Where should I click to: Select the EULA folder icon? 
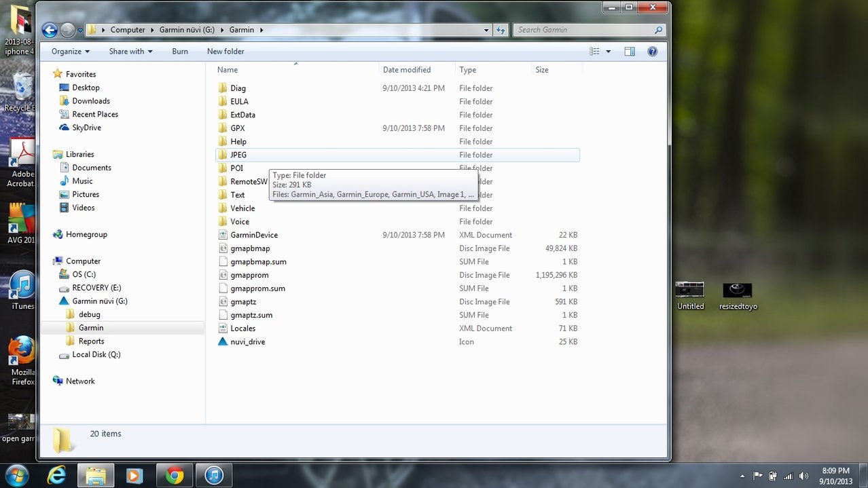(223, 102)
